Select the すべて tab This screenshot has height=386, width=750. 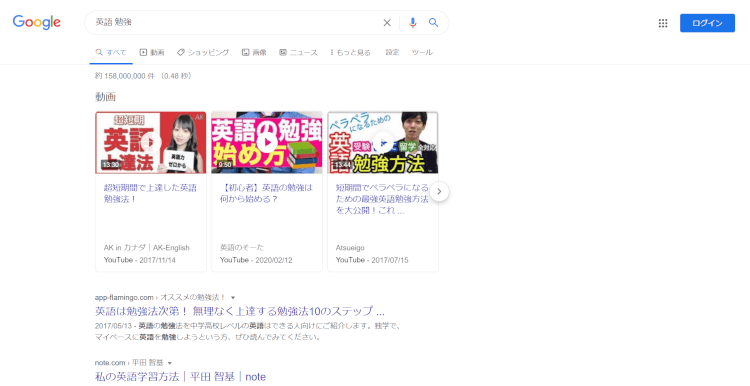[111, 53]
